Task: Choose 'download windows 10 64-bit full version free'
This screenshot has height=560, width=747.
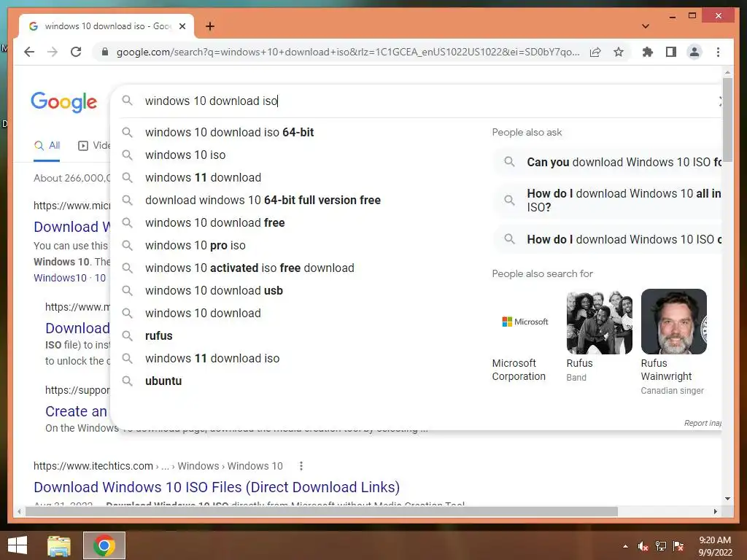Action: pos(263,200)
